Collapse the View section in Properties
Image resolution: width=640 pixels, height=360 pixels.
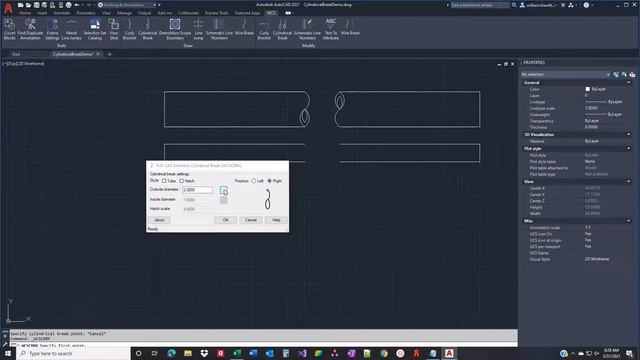629,181
